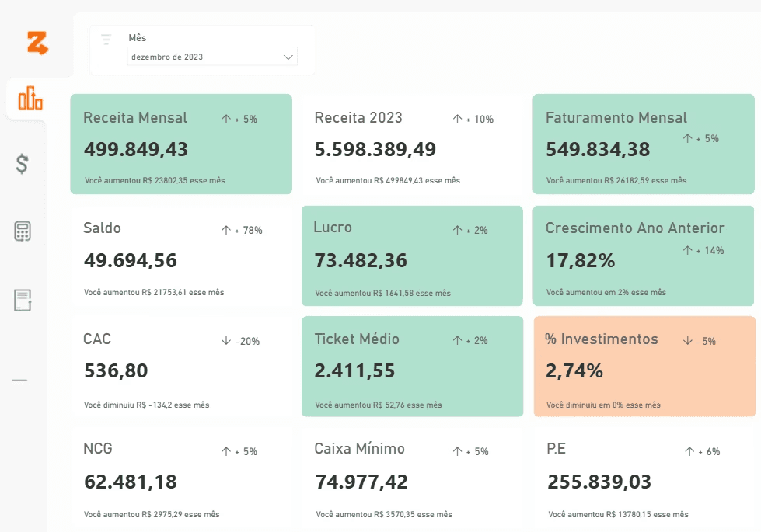
Task: Click the down arrow on % Investimentos card
Action: (x=688, y=340)
